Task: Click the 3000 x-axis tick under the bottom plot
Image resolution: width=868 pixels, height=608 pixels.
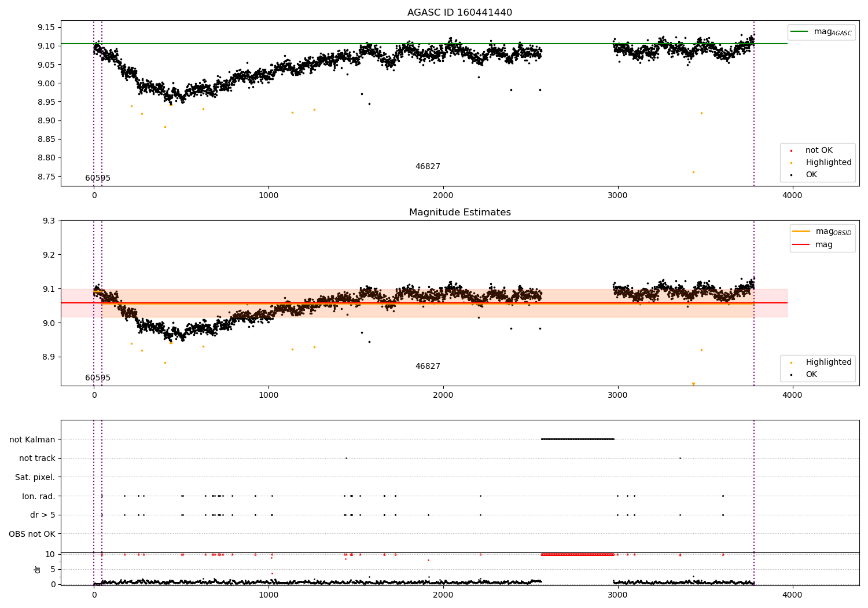Action: [618, 595]
